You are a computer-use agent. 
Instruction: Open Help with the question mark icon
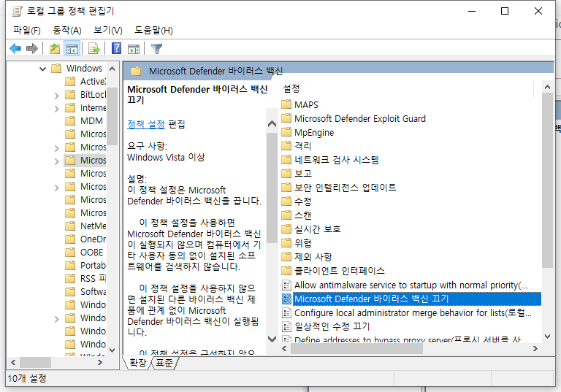pos(116,48)
